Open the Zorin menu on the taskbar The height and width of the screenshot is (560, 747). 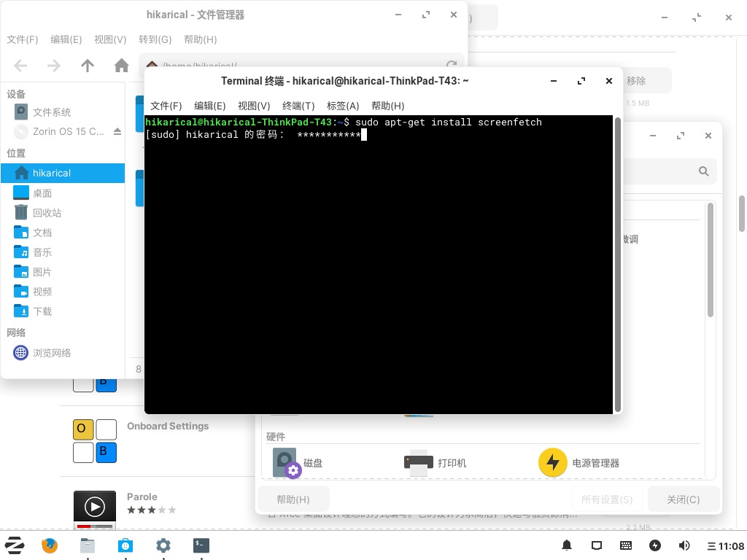coord(15,545)
